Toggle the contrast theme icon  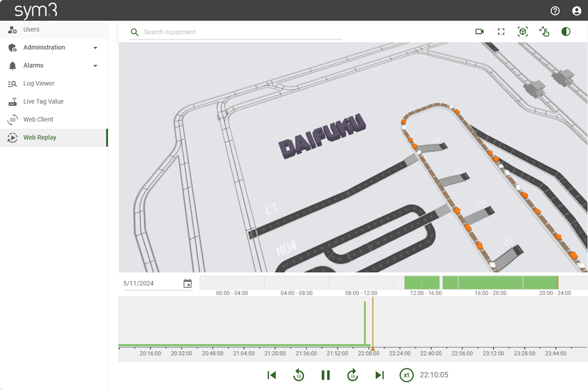566,32
